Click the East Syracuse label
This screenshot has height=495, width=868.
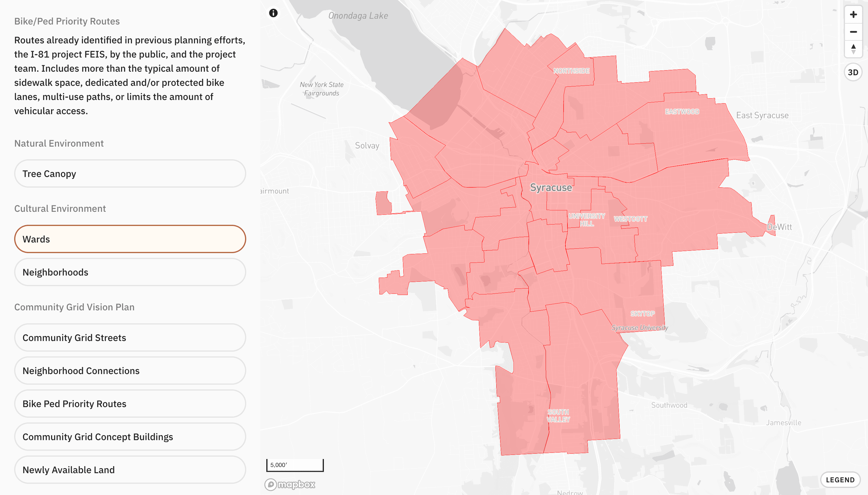point(762,116)
